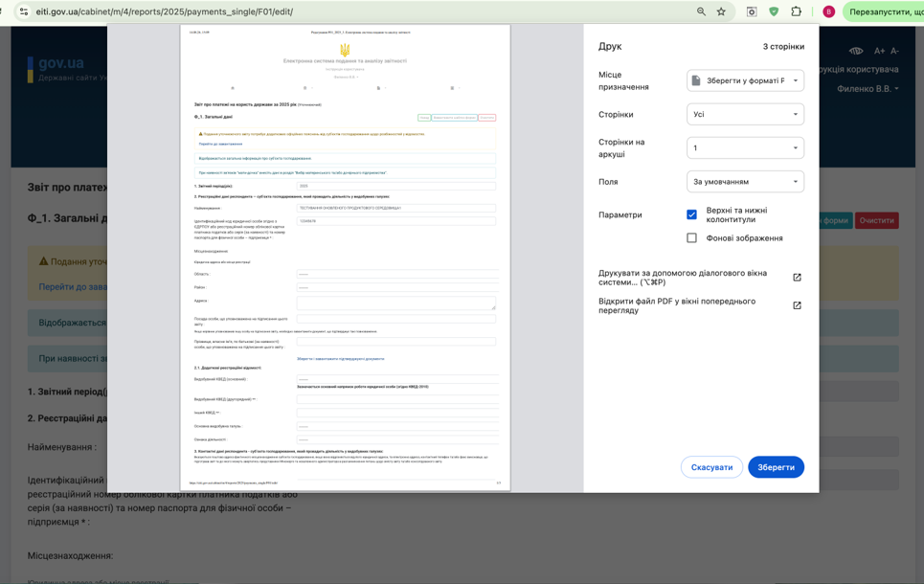Click the green shield extension icon

click(x=774, y=11)
